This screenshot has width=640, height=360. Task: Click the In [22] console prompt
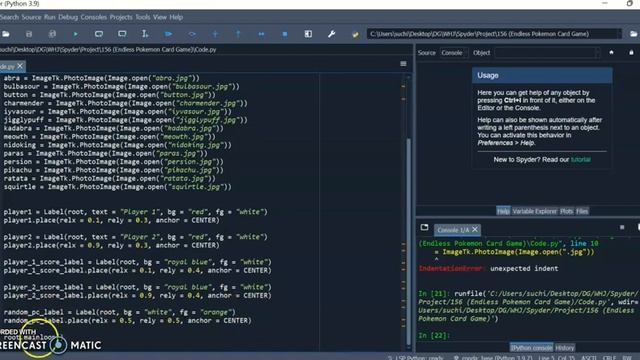[433, 336]
